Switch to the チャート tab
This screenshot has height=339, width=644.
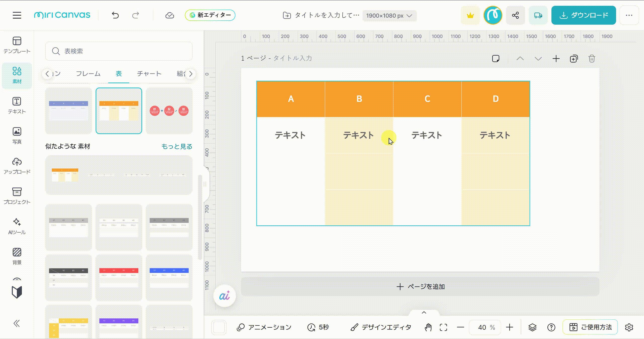click(149, 74)
